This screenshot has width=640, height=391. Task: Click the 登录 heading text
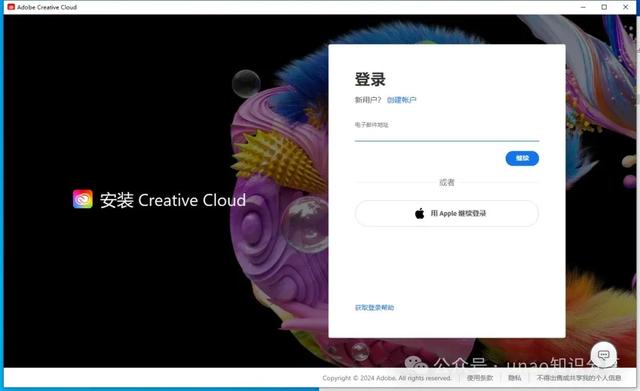[370, 79]
